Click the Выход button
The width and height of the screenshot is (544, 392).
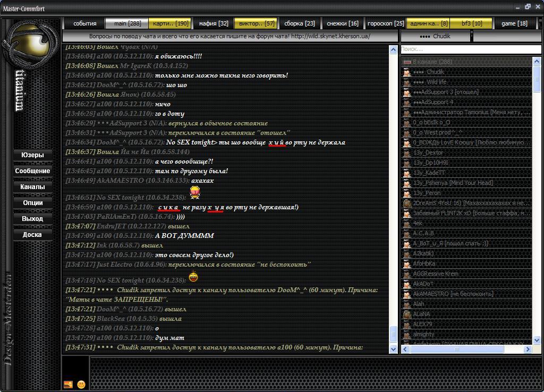33,218
